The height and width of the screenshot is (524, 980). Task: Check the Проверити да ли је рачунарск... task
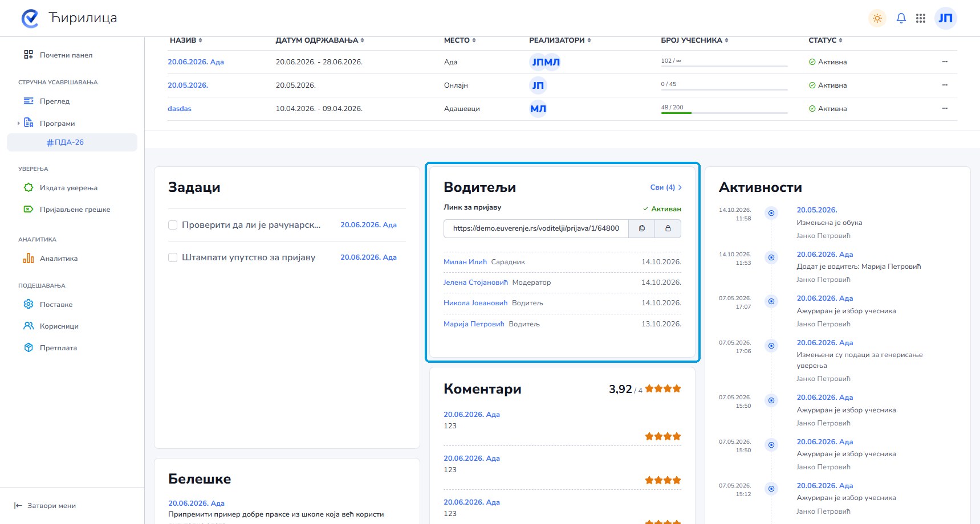coord(173,225)
